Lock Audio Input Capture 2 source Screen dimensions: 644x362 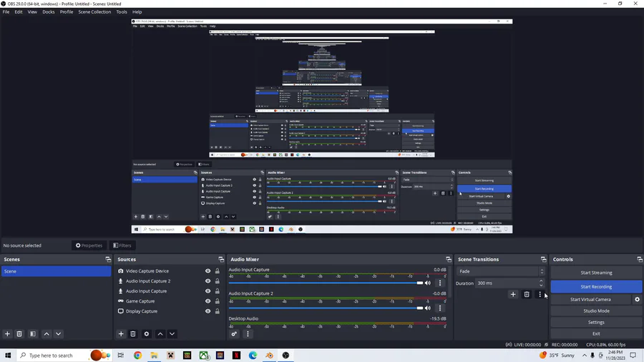(218, 281)
